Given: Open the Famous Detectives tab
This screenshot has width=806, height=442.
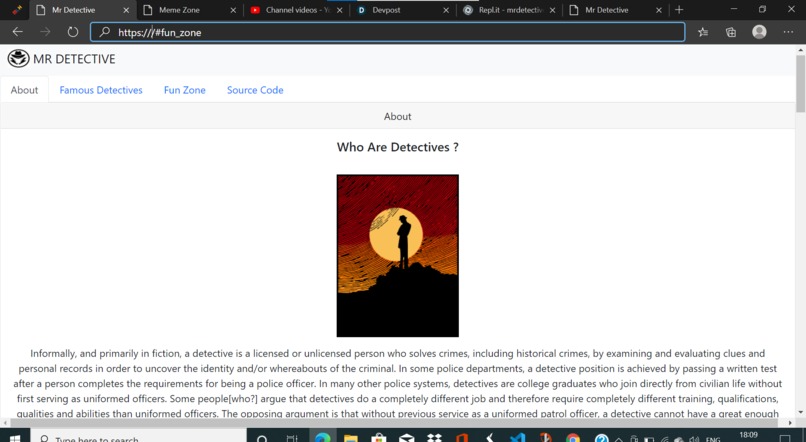Looking at the screenshot, I should 101,90.
